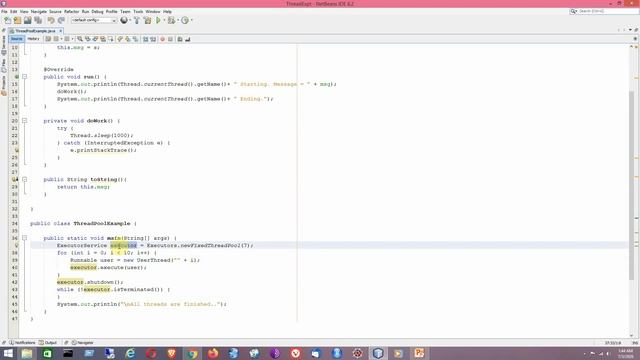Collapse the doWork() method fold
Screen dimensions: 640x360
pos(24,121)
